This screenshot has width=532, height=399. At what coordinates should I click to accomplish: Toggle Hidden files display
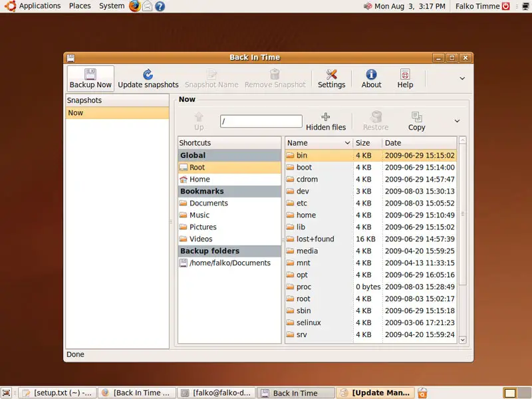[326, 122]
